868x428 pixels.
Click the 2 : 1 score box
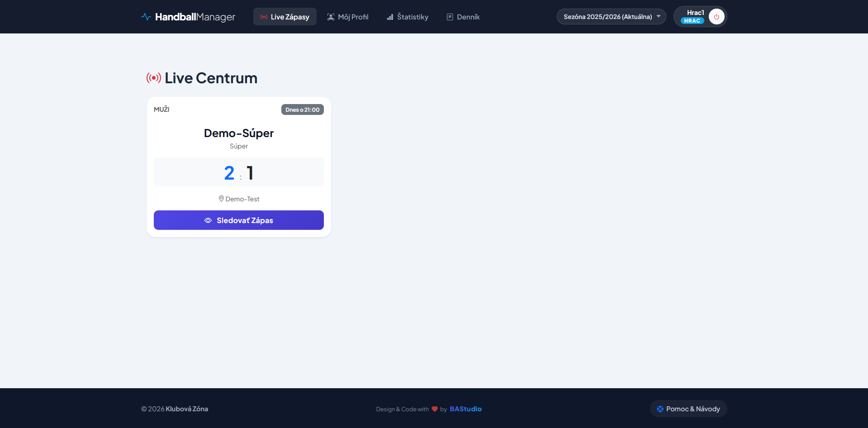tap(238, 172)
